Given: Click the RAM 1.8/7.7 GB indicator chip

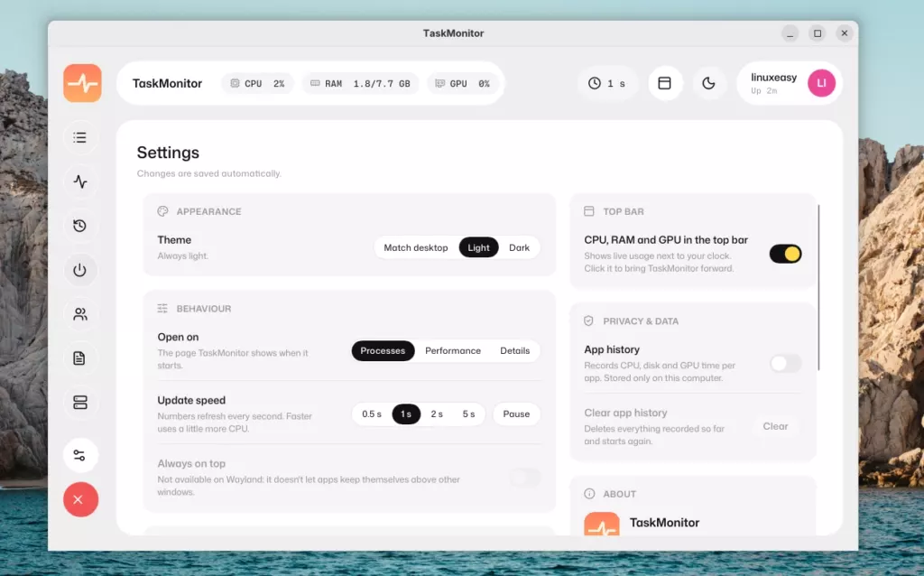Looking at the screenshot, I should tap(361, 84).
